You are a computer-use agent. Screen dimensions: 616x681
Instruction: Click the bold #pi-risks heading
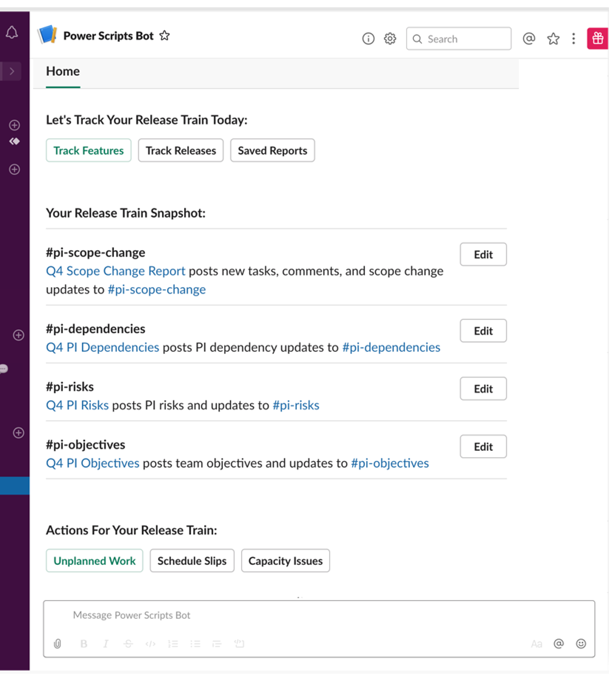(70, 387)
